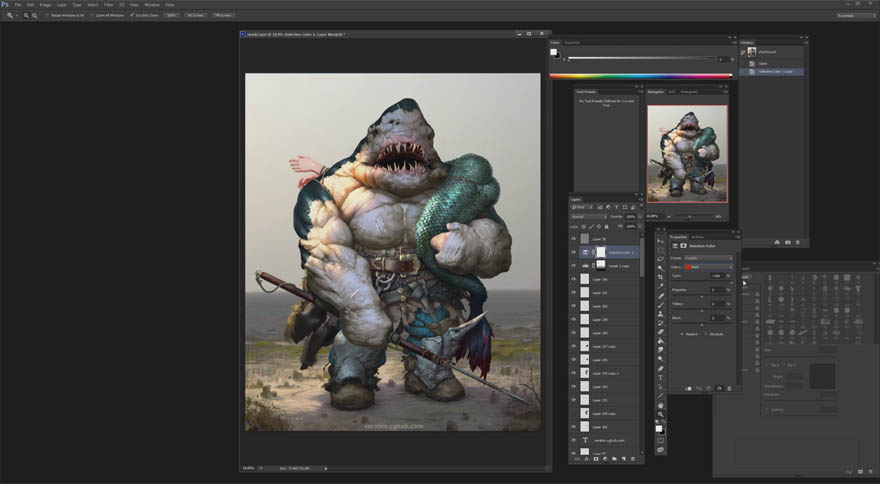The height and width of the screenshot is (484, 880).
Task: Hide Layer 127 copy with its eye
Action: [573, 346]
